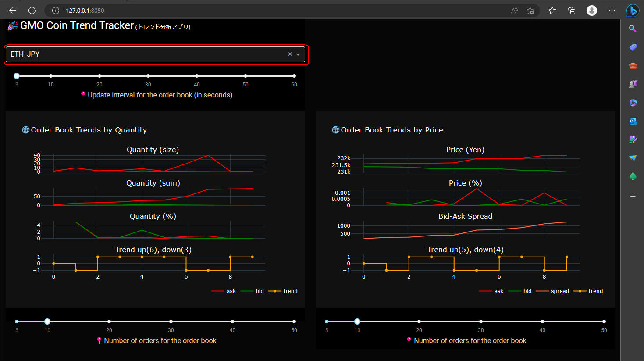Set Quantity panel order count to 5
This screenshot has width=644, height=361.
(17, 322)
